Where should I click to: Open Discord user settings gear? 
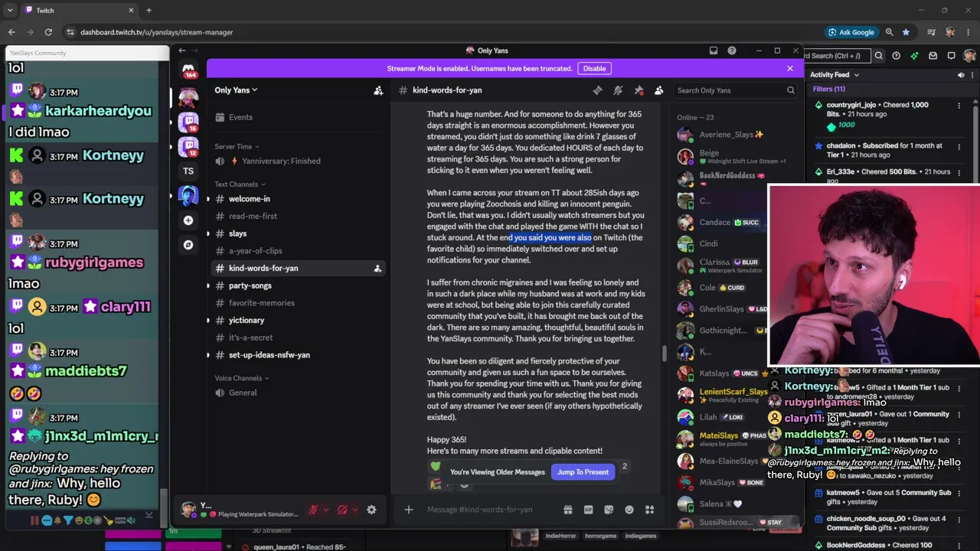(371, 510)
